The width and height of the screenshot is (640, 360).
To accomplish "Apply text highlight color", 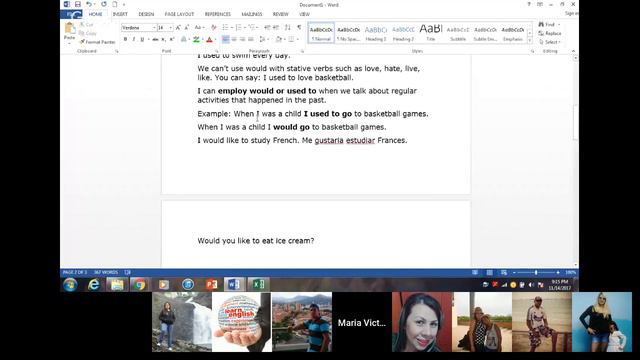I will click(x=196, y=39).
